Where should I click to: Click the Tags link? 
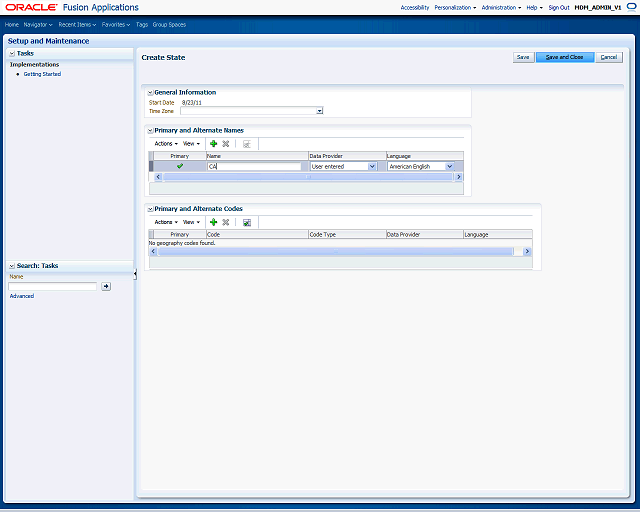point(142,24)
